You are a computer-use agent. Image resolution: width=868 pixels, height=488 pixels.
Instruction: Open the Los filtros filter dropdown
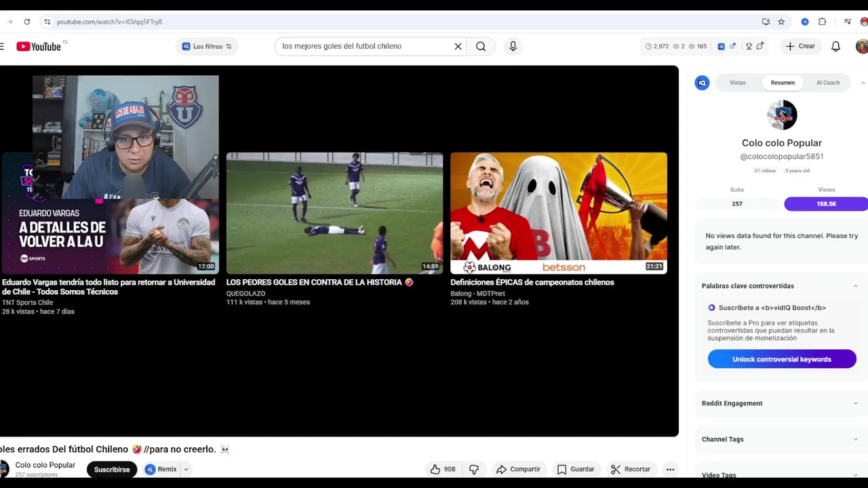[207, 46]
